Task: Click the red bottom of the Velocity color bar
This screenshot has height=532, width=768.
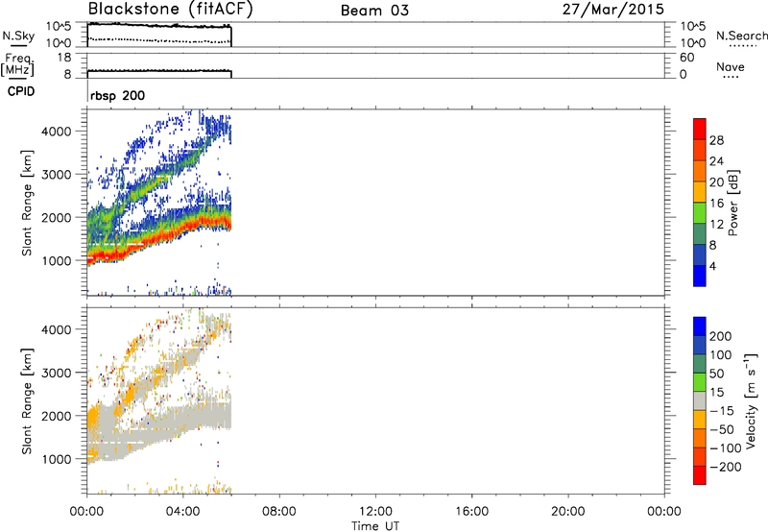Action: coord(700,475)
